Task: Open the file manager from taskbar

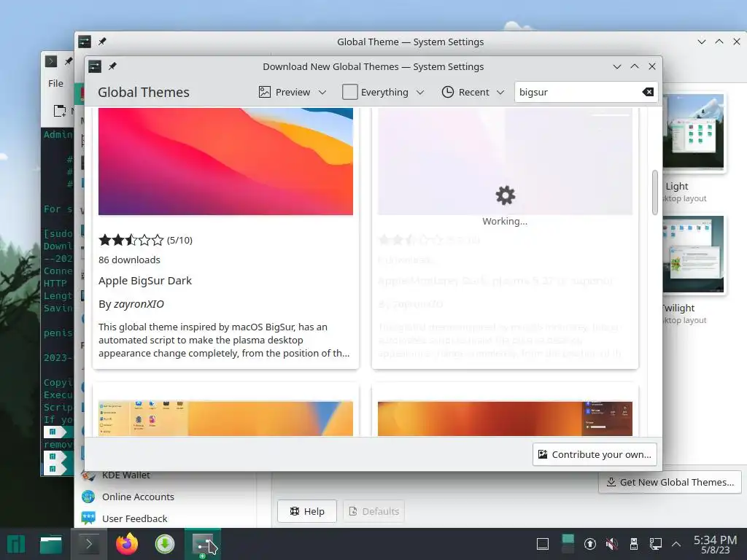Action: (x=51, y=544)
